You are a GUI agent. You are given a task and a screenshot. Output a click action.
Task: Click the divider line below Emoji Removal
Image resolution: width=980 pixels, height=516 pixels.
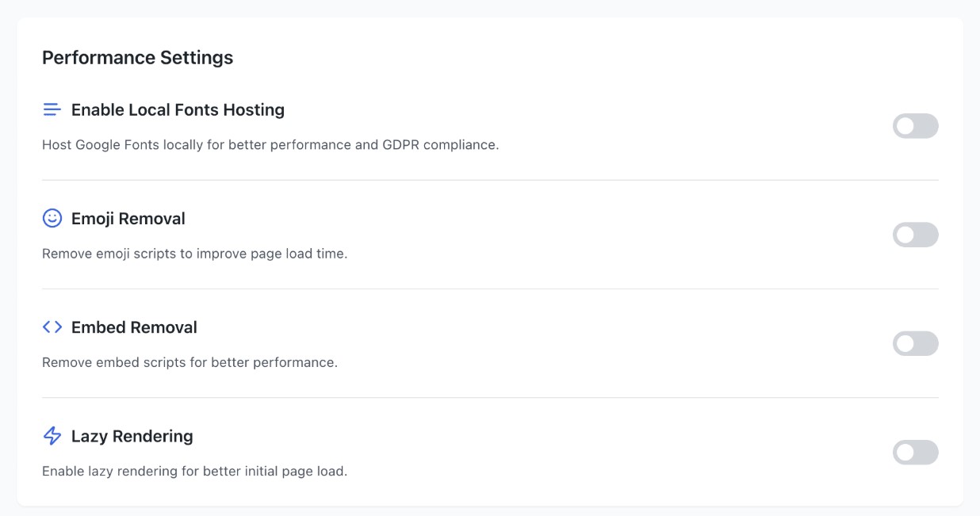pos(490,289)
